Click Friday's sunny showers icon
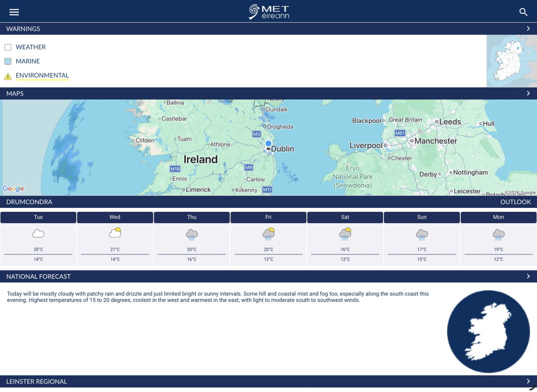 268,234
